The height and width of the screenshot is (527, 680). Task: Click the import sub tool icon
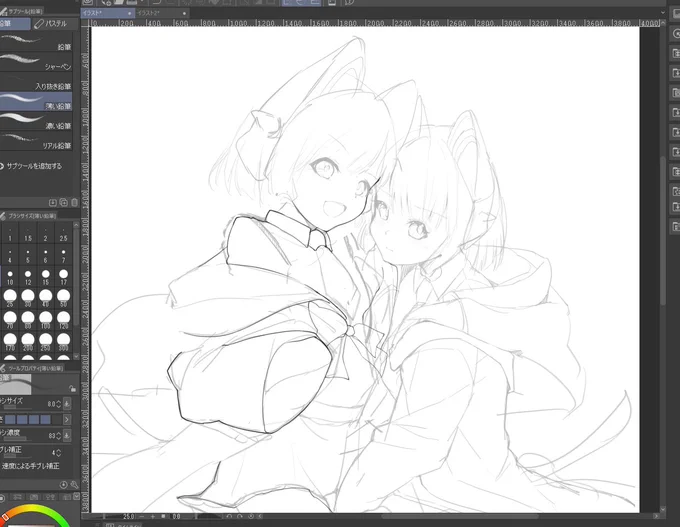click(53, 203)
